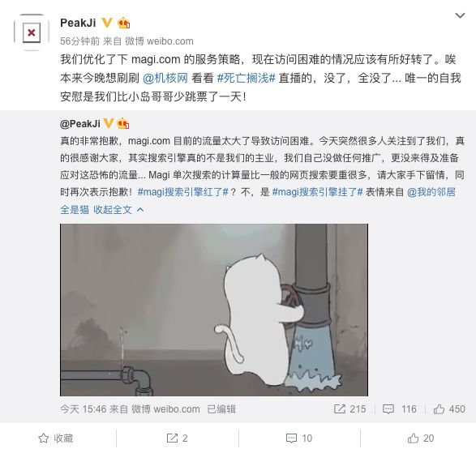Viewport: 476px width, 449px height.
Task: Open the PeakJi username at top
Action: click(78, 23)
